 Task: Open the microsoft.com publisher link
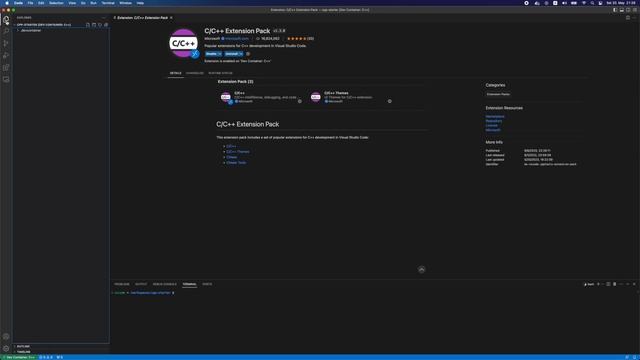point(237,38)
